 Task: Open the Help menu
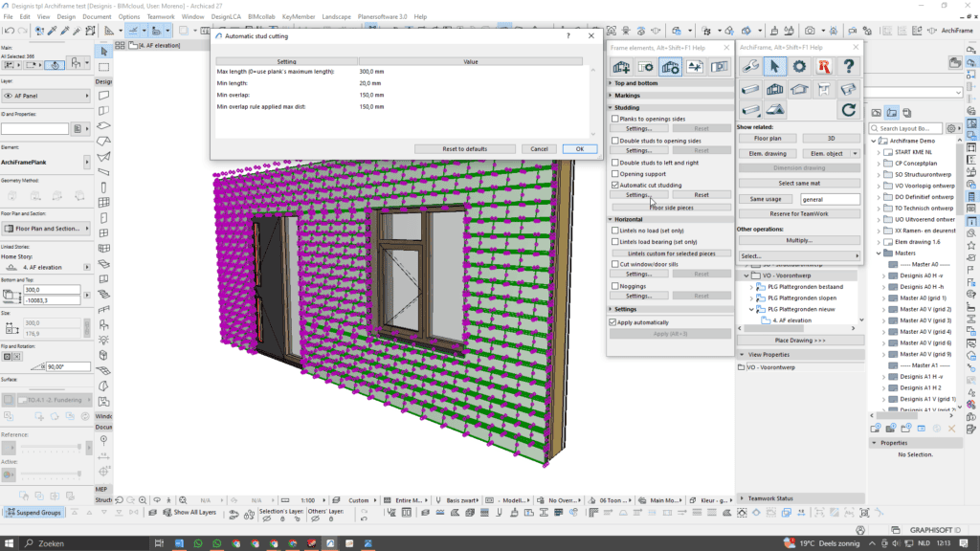pos(421,17)
